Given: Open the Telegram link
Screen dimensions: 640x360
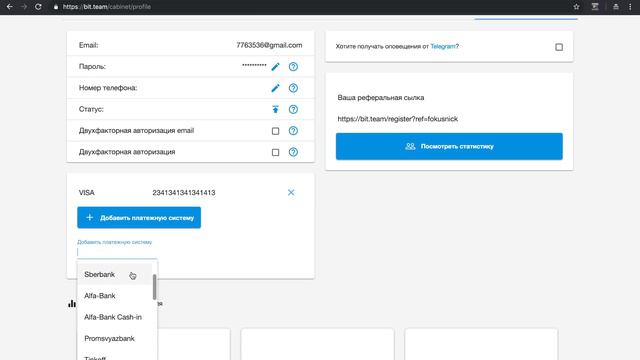Looking at the screenshot, I should click(x=443, y=47).
